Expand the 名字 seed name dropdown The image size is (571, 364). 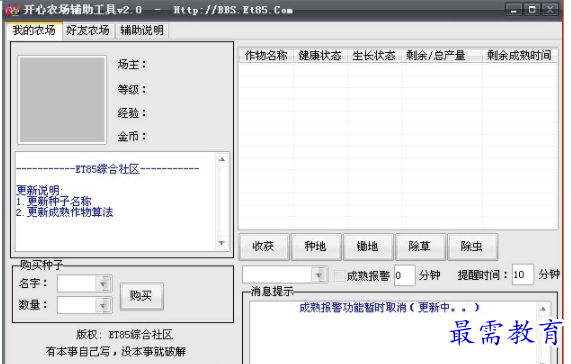pyautogui.click(x=103, y=284)
